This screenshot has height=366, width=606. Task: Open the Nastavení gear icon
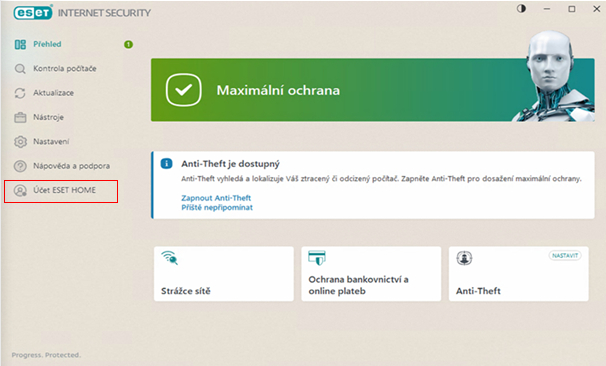point(20,142)
